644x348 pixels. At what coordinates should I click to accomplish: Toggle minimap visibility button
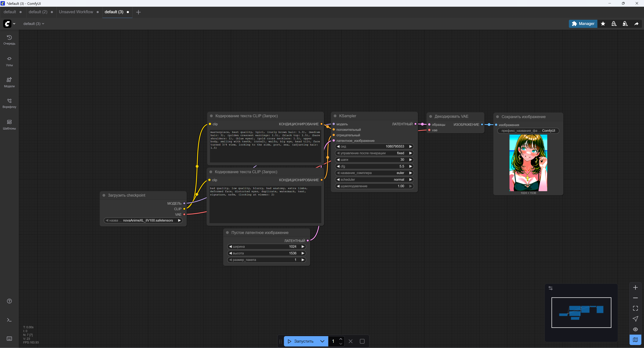[635, 340]
